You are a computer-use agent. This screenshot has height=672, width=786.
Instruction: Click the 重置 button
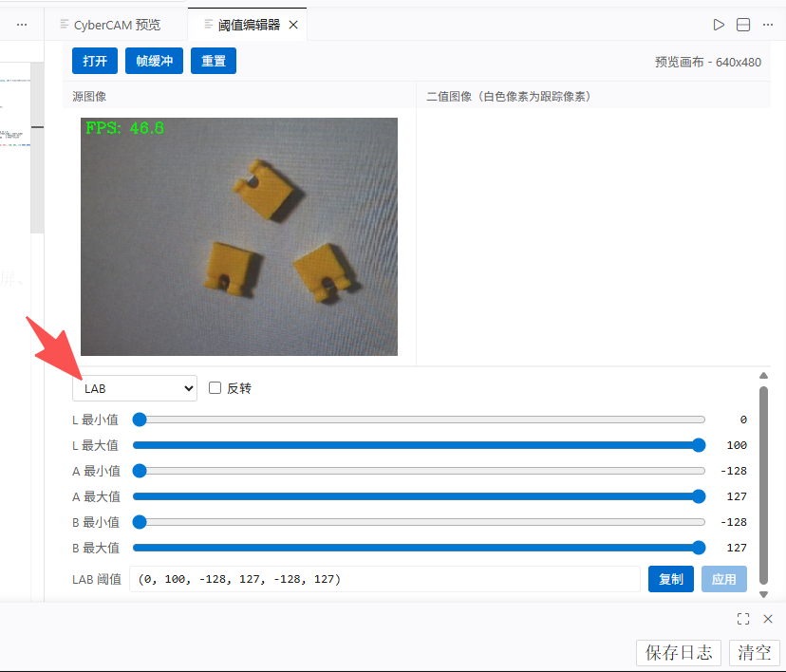click(x=213, y=61)
